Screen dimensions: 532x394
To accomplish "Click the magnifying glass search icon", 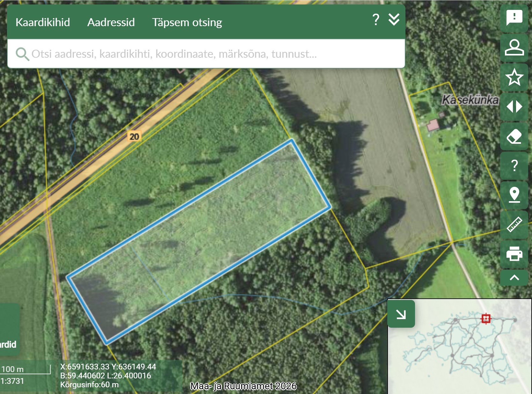I will coord(22,54).
